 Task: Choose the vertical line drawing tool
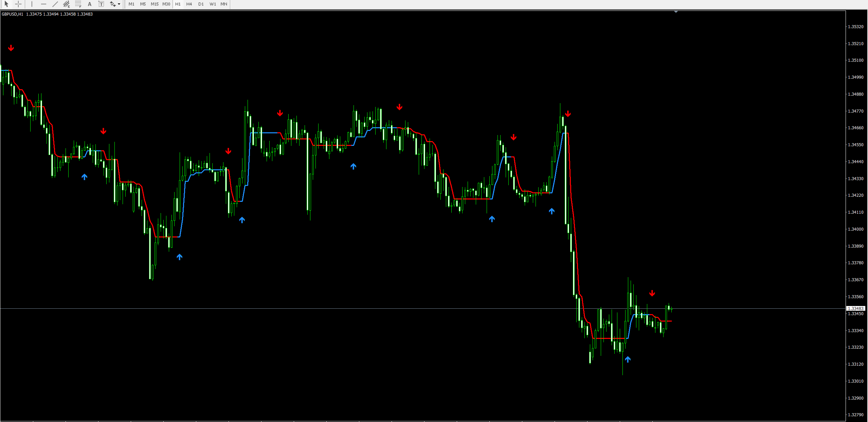[x=32, y=4]
